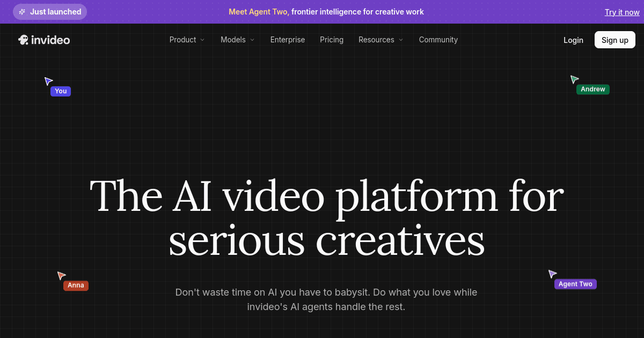The image size is (644, 338).
Task: Open the Pricing page
Action: pos(332,40)
